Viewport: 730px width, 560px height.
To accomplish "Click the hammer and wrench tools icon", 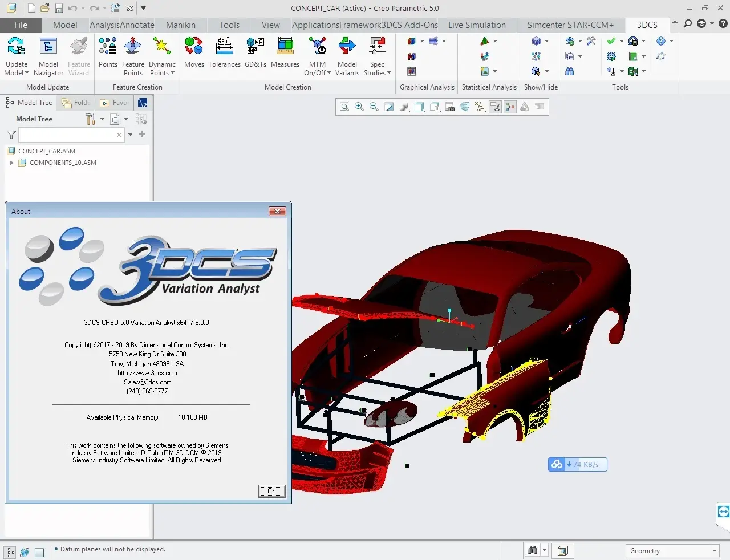I will tap(591, 41).
